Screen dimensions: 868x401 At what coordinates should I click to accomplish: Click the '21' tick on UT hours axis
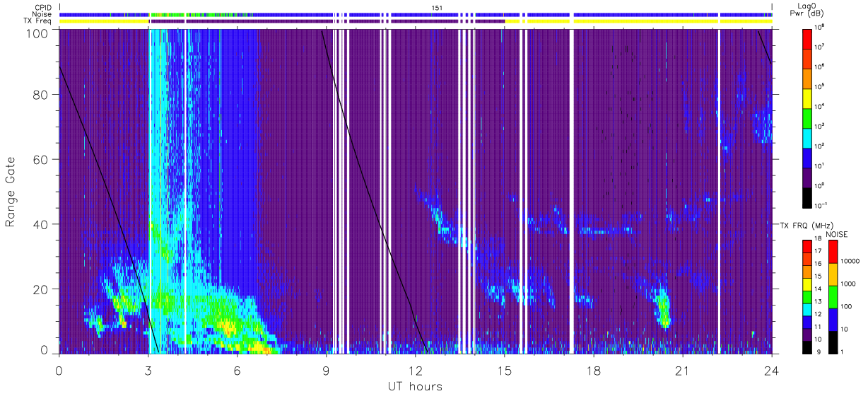point(683,371)
